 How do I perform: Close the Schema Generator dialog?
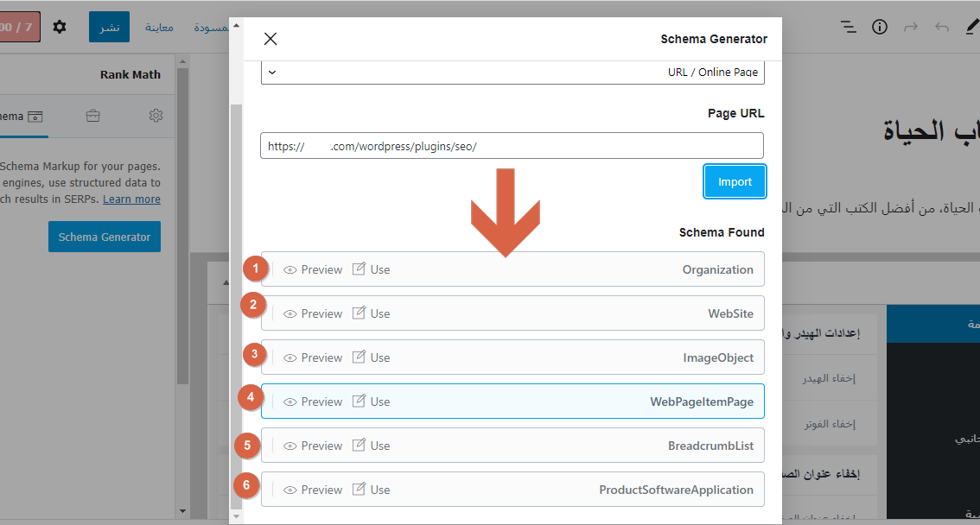tap(270, 39)
